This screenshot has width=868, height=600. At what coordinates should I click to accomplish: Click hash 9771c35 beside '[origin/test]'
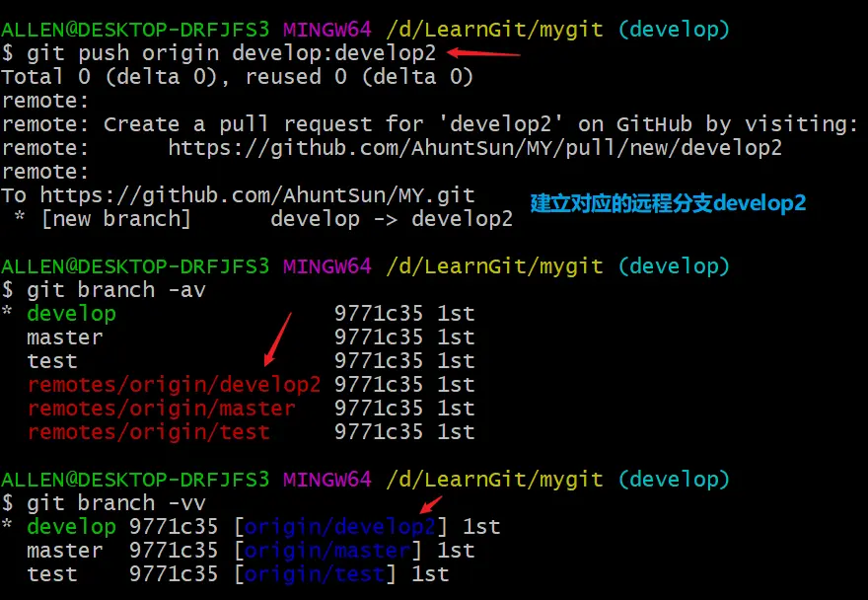click(x=174, y=574)
